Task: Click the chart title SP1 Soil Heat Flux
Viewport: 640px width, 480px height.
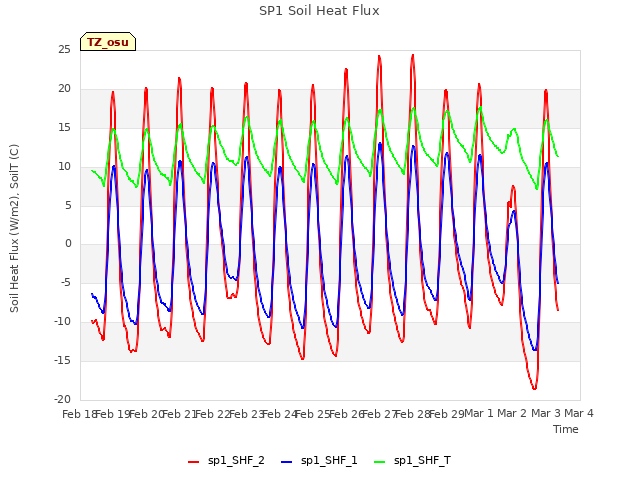Action: pos(319,11)
